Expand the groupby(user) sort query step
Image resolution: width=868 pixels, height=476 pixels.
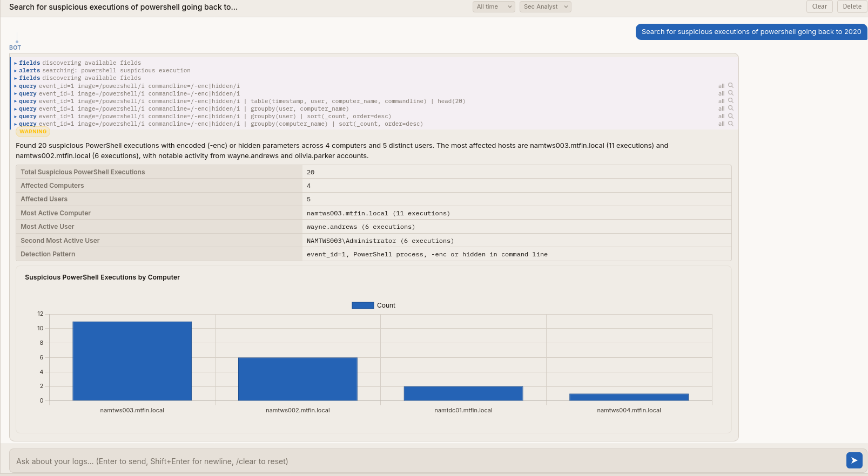203,117
